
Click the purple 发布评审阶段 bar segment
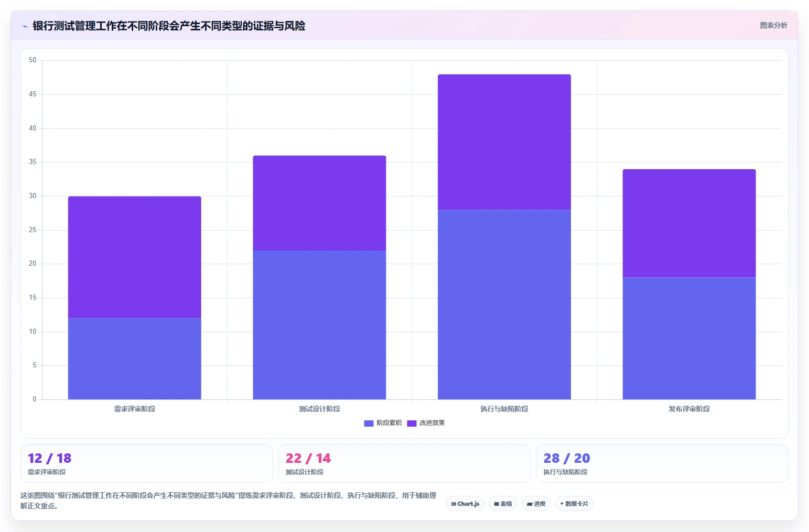(x=689, y=223)
